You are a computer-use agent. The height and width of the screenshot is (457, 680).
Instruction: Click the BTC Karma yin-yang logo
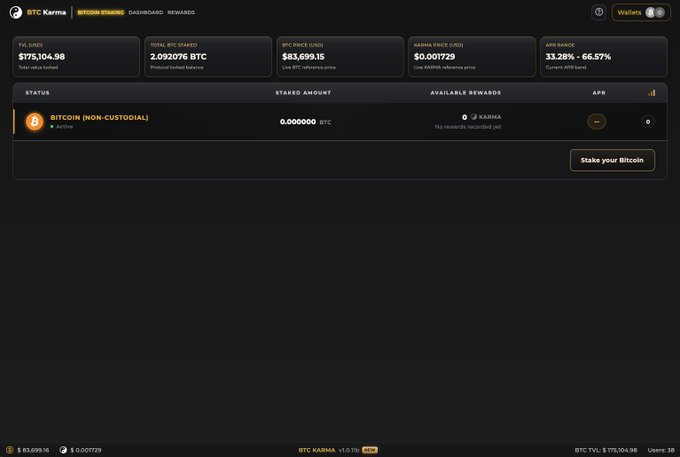(x=16, y=13)
